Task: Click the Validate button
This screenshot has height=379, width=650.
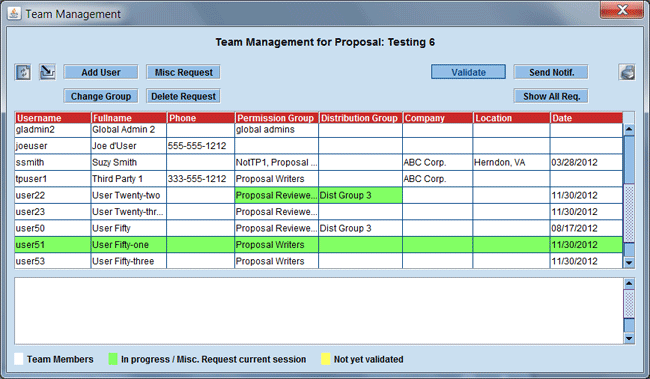Action: 468,72
